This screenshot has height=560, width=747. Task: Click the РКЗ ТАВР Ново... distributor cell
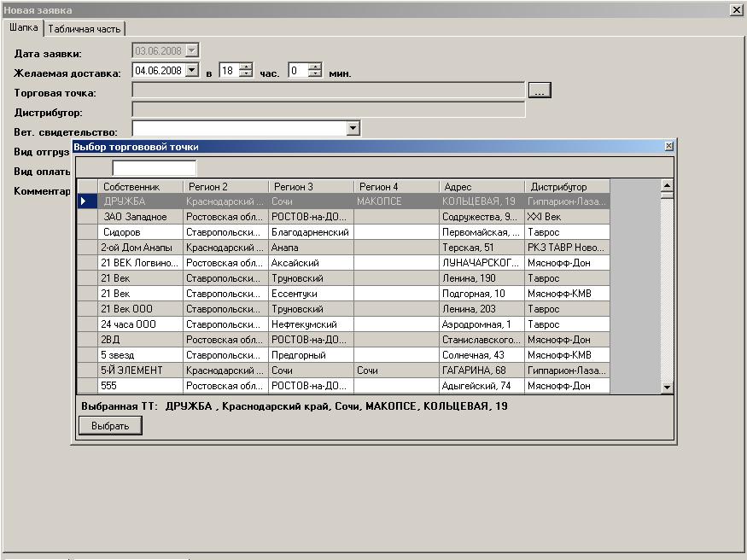click(x=567, y=248)
